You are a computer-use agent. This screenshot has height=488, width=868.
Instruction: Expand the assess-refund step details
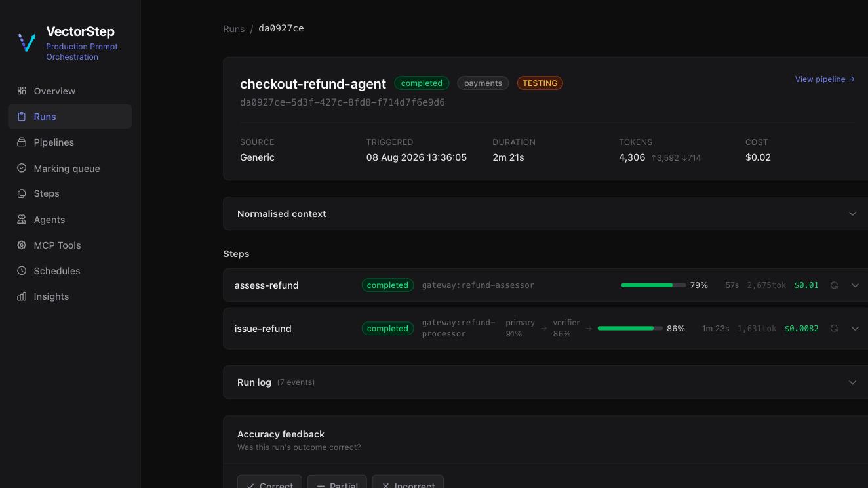click(855, 285)
